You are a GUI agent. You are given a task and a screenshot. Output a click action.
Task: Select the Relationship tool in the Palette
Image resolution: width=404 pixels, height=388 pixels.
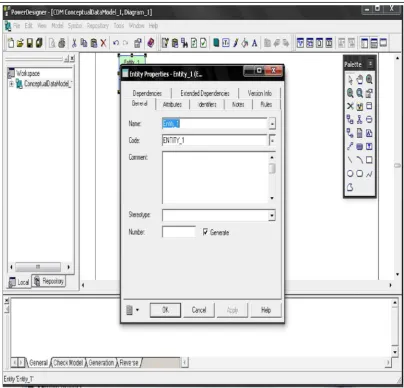pyautogui.click(x=350, y=119)
